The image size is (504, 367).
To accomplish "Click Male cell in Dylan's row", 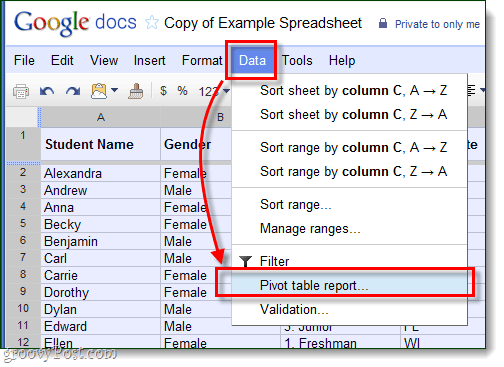I will coord(196,309).
